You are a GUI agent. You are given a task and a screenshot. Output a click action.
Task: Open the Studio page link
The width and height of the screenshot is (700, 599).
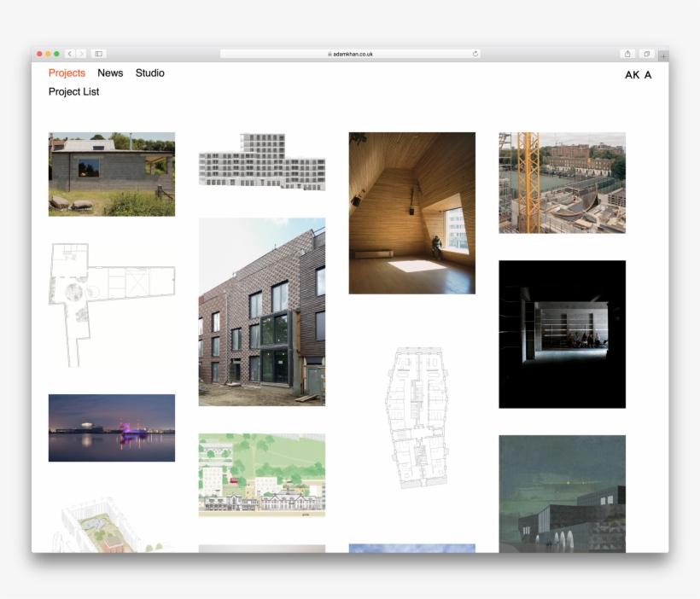pyautogui.click(x=149, y=73)
